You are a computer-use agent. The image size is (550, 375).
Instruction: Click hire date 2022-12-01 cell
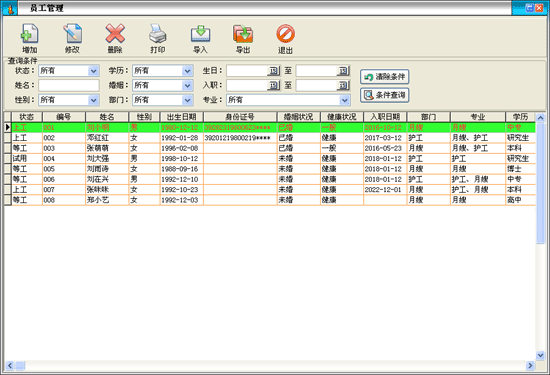[385, 190]
